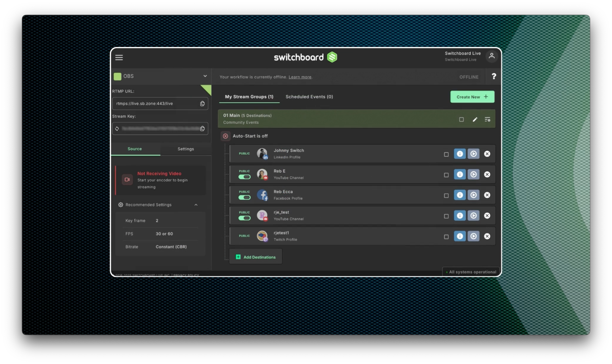The height and width of the screenshot is (364, 612).
Task: Click rje_test channel avatar
Action: (262, 216)
